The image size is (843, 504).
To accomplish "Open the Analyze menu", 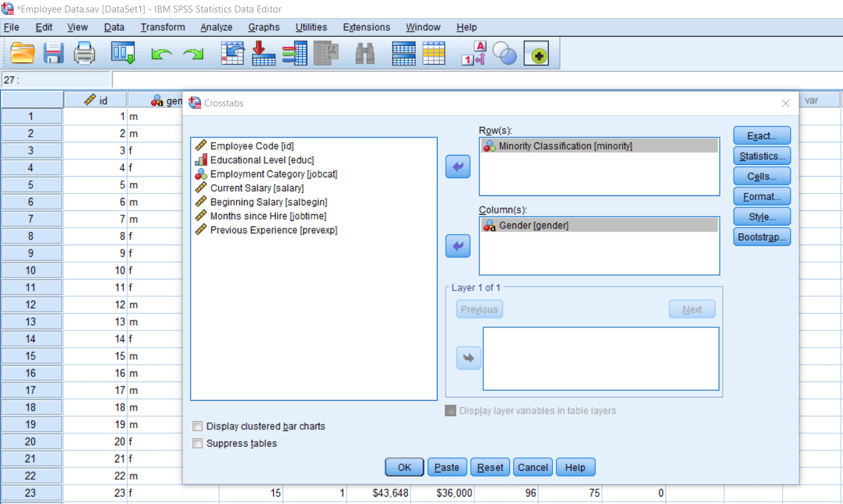I will click(217, 27).
